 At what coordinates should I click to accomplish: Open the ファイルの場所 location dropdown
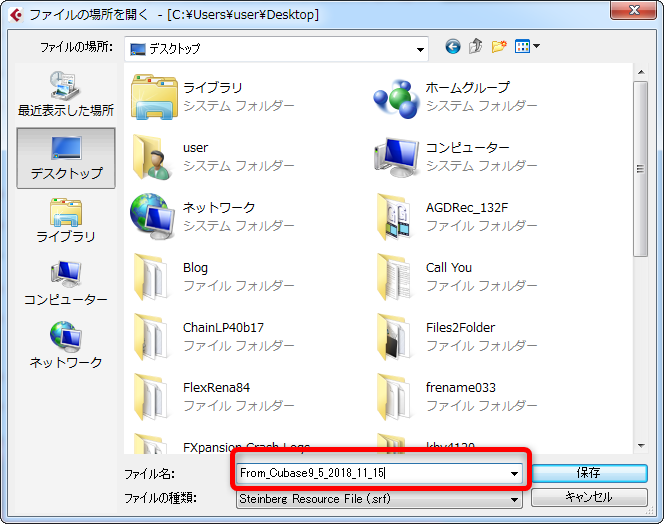(277, 49)
